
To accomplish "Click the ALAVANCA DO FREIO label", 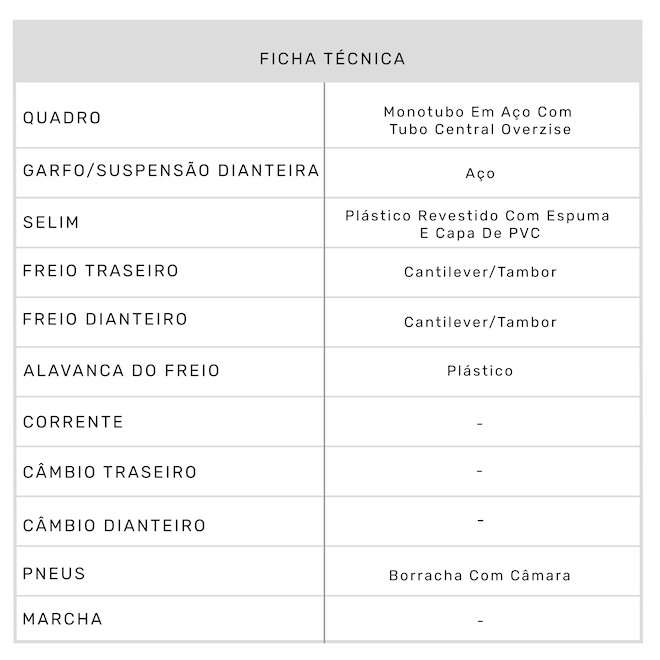I will [x=121, y=371].
